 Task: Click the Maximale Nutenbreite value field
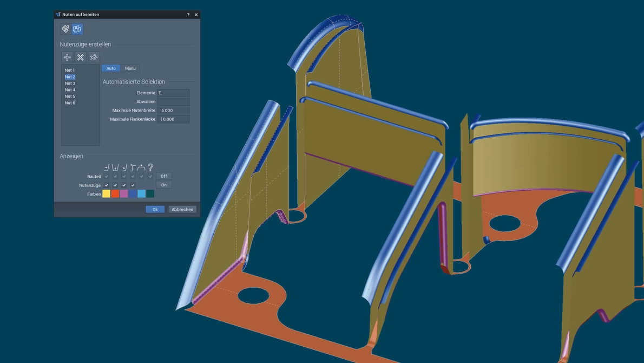tap(173, 111)
